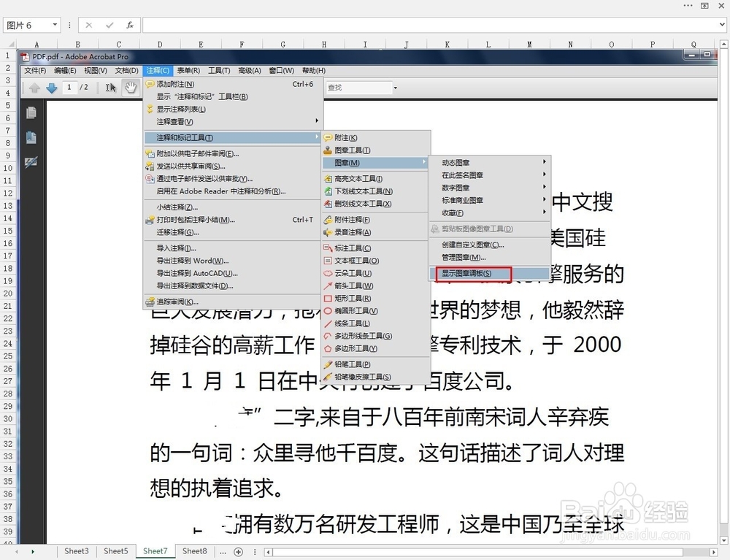The width and height of the screenshot is (730, 560).
Task: Expand the 在此签名图章 submenu
Action: pos(490,175)
